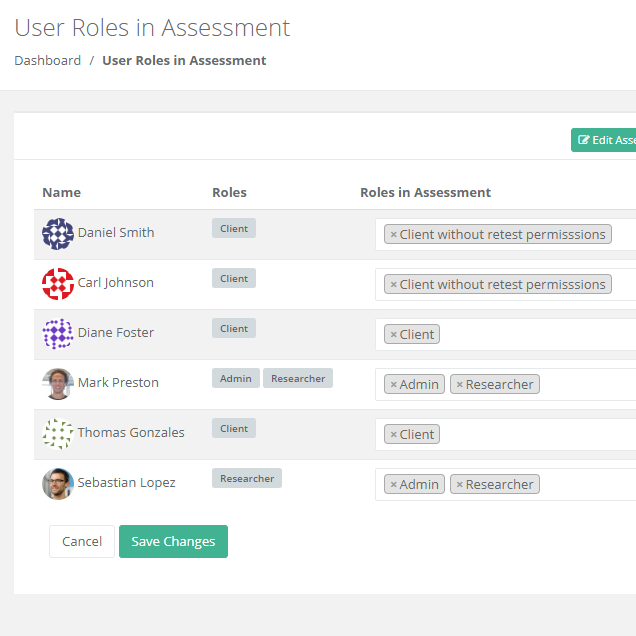This screenshot has height=636, width=636.
Task: Click the name Daniel Smith
Action: pos(116,232)
